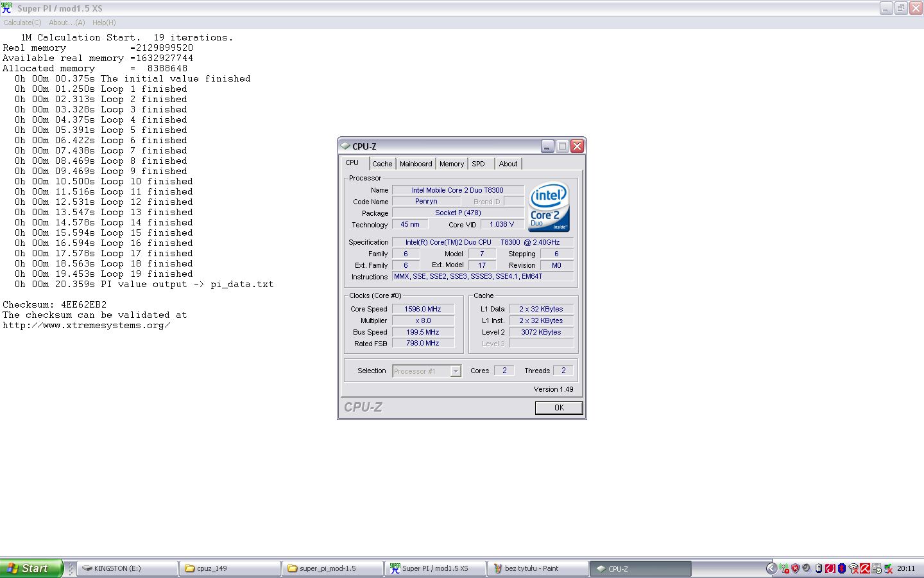Click the red swirl tray icon beside Bluetooth
The image size is (924, 578).
pos(830,568)
